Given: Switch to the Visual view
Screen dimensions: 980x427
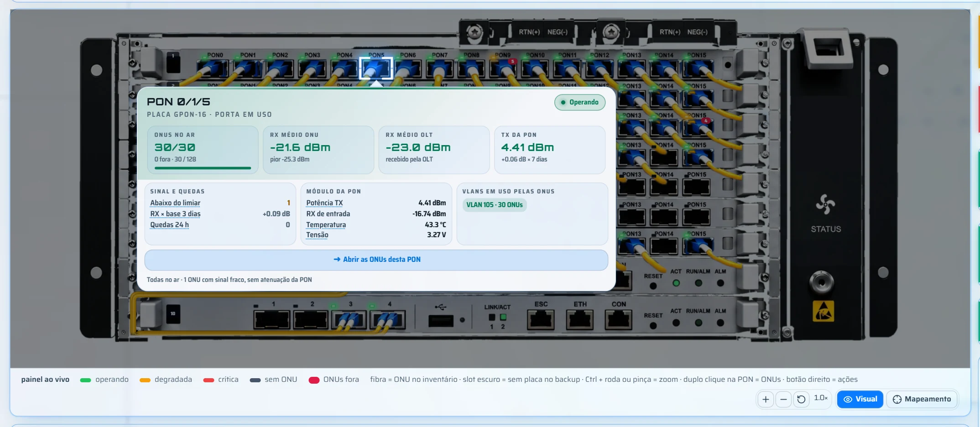Looking at the screenshot, I should (860, 399).
